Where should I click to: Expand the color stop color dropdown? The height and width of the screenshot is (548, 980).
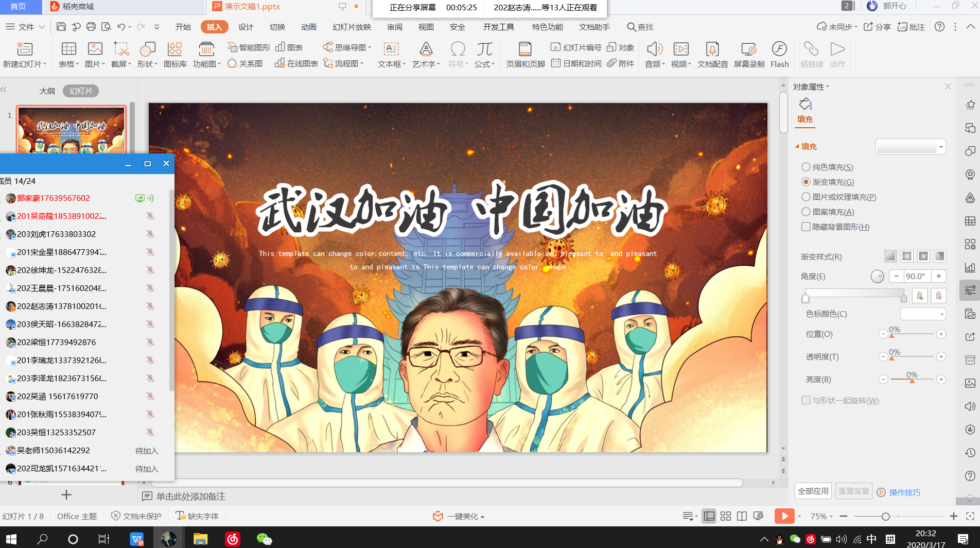(x=923, y=314)
